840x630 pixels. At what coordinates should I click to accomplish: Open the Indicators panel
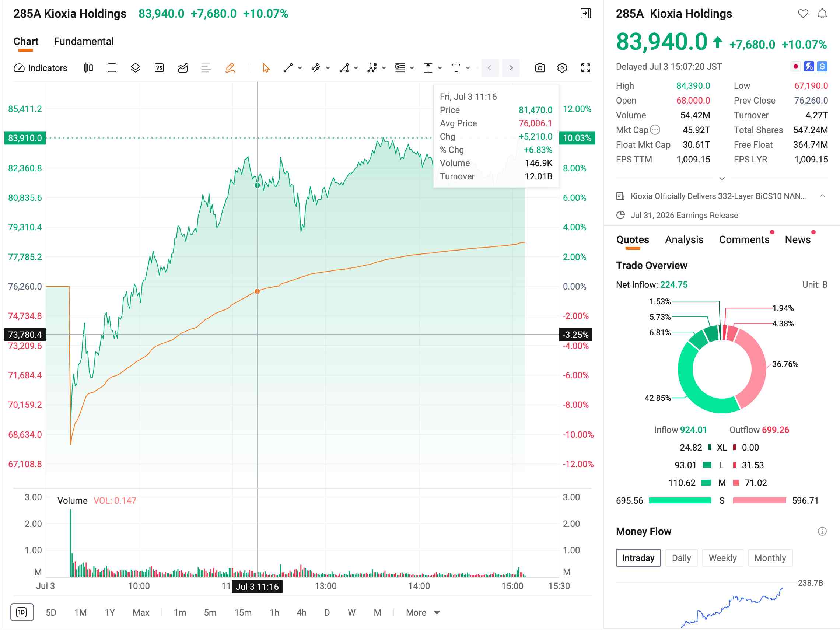click(x=41, y=68)
